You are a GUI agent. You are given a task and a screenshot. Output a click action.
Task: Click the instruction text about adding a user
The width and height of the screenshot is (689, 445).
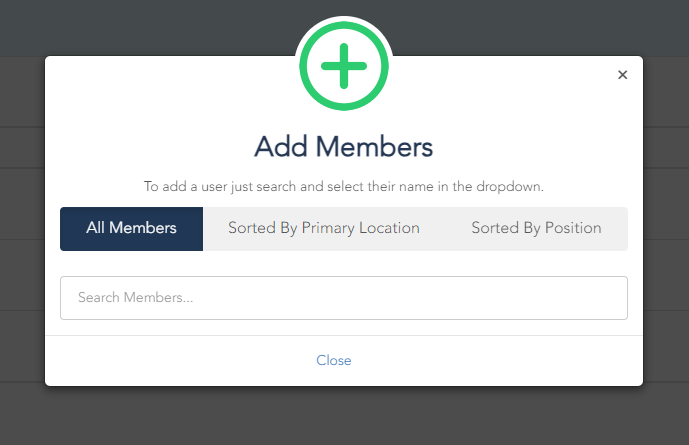click(344, 187)
